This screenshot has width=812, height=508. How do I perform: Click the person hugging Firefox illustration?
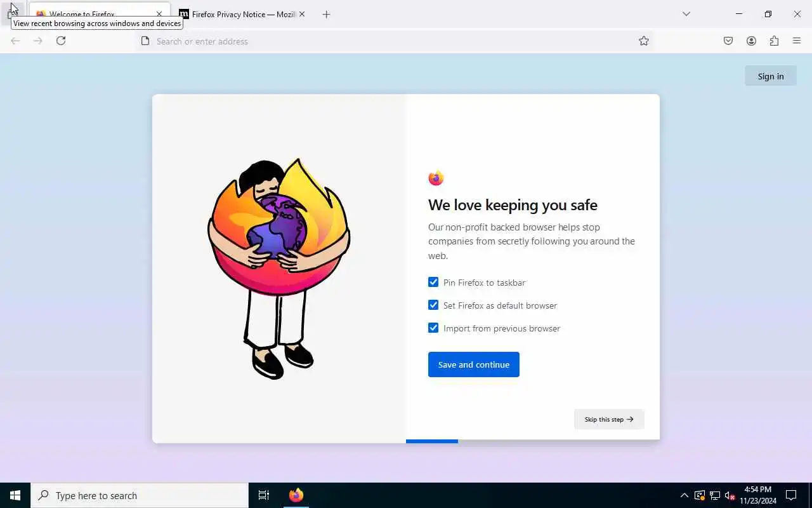point(279,269)
